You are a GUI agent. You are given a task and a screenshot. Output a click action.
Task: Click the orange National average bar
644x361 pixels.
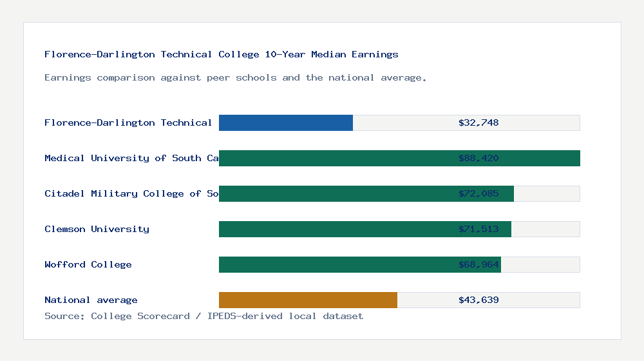[x=308, y=300]
